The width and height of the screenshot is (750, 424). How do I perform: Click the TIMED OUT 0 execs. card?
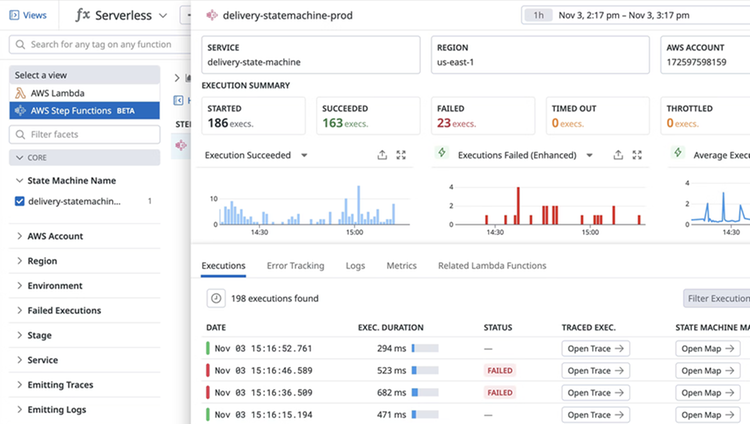pyautogui.click(x=598, y=116)
